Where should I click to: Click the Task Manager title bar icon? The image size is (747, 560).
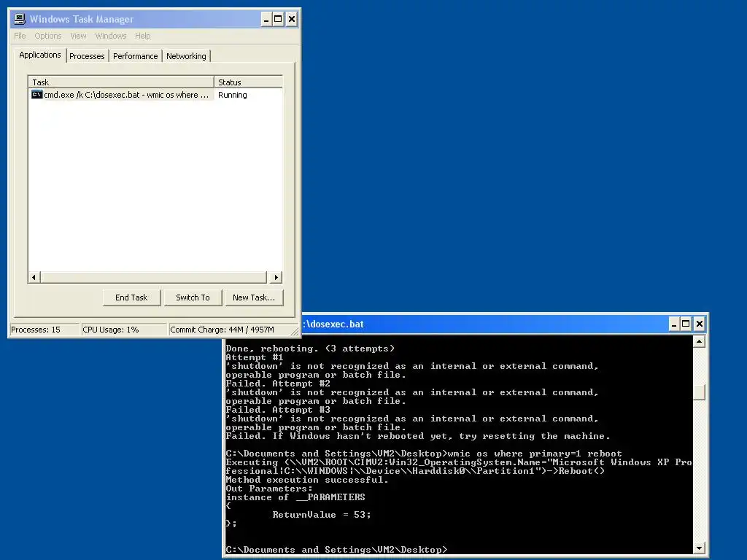(20, 19)
